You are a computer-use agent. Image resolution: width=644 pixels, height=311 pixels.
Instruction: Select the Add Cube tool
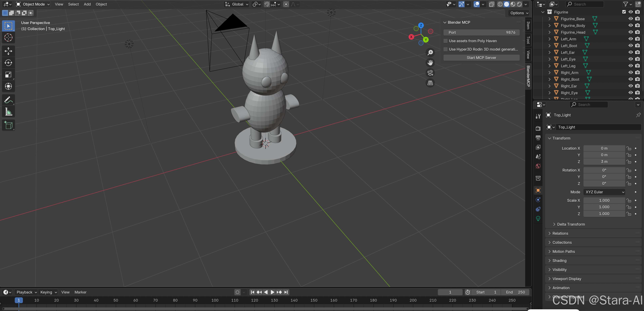click(x=8, y=125)
